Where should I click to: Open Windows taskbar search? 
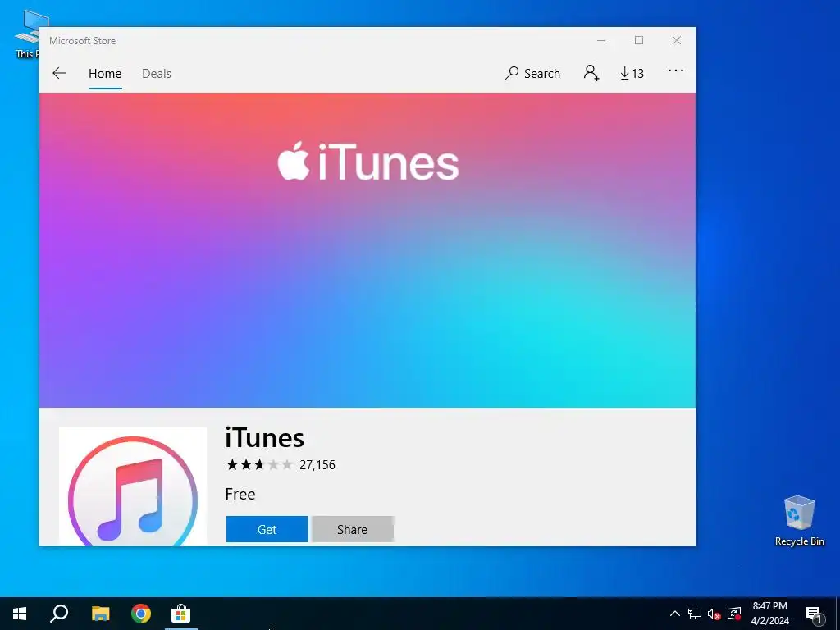pyautogui.click(x=59, y=614)
